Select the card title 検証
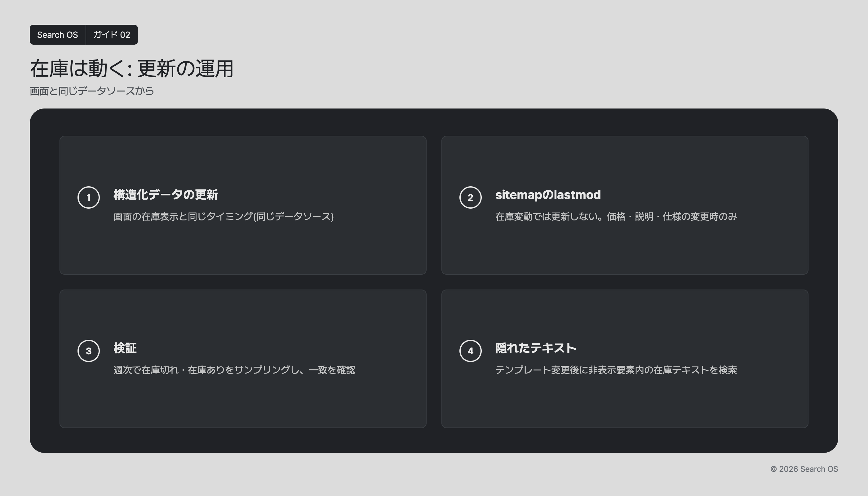This screenshot has width=868, height=496. click(x=125, y=348)
